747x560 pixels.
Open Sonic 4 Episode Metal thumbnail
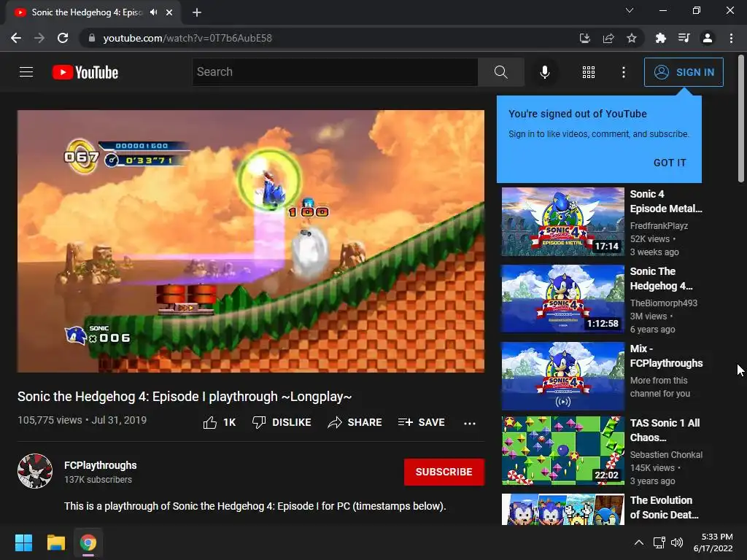562,222
